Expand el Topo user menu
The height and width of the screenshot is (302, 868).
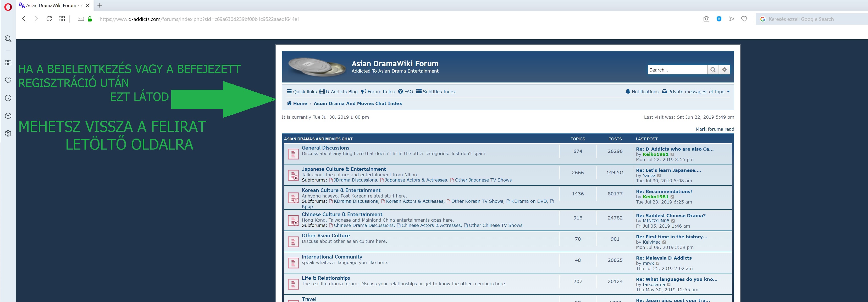coord(719,92)
